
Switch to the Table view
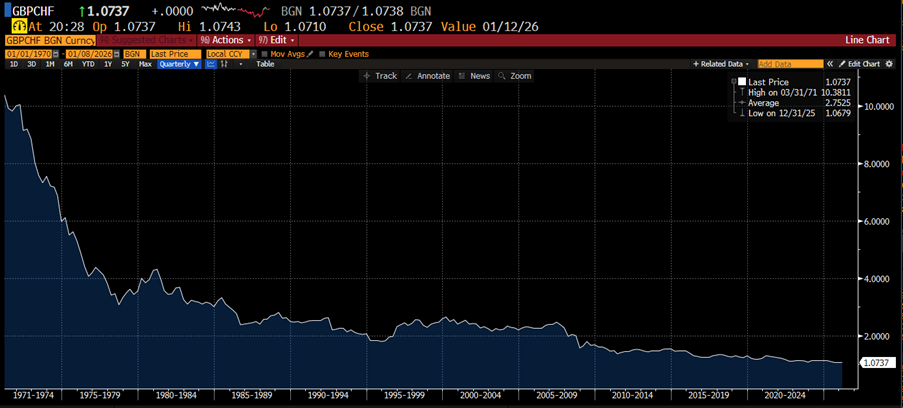coord(265,64)
